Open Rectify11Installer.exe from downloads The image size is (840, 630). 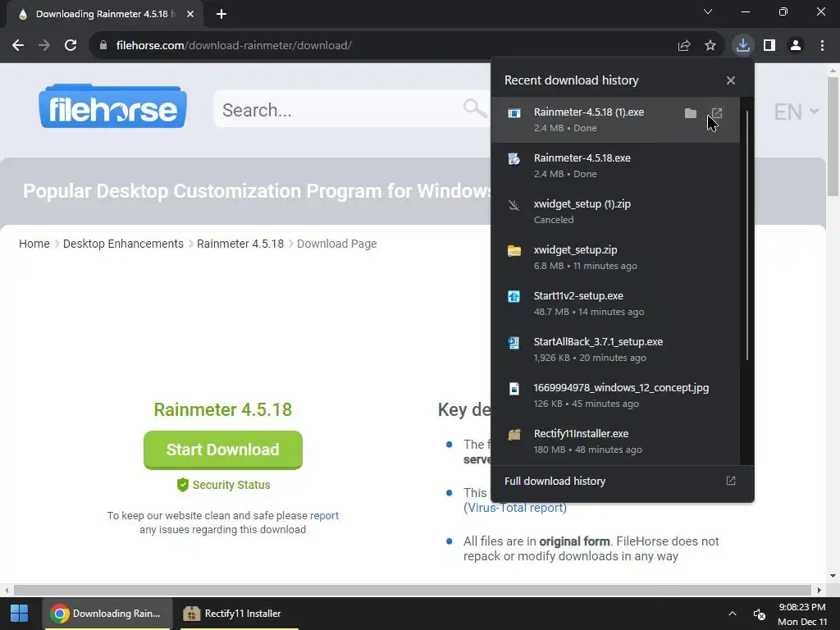click(615, 442)
